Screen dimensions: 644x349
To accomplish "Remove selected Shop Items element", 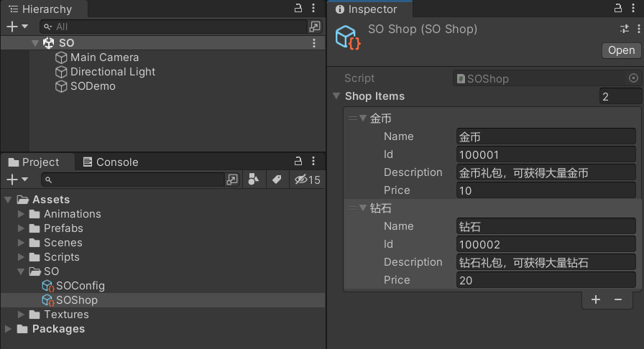I will point(618,299).
